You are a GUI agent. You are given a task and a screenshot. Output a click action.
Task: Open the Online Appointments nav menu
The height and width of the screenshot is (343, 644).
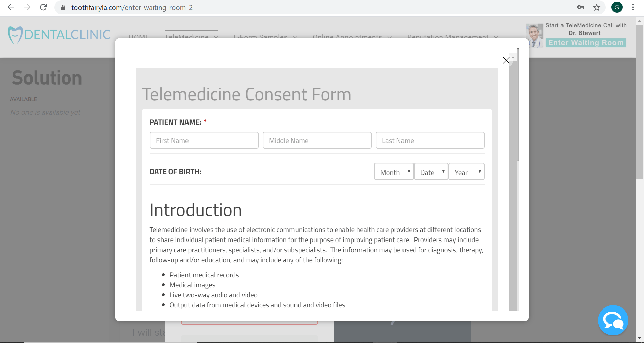[352, 36]
